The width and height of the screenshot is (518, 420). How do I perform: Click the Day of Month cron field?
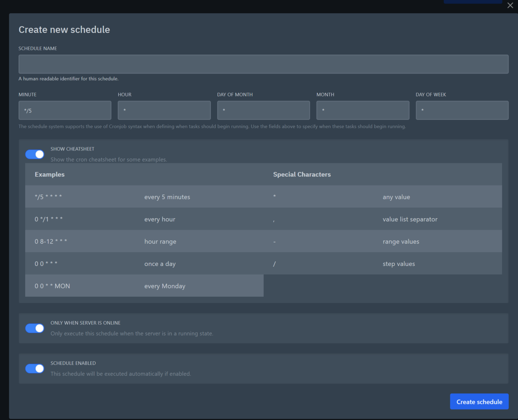tap(263, 110)
